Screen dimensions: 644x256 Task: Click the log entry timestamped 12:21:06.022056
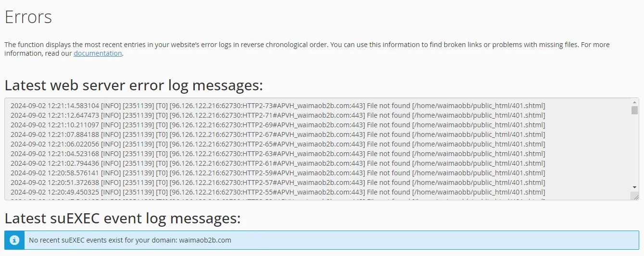pos(278,144)
